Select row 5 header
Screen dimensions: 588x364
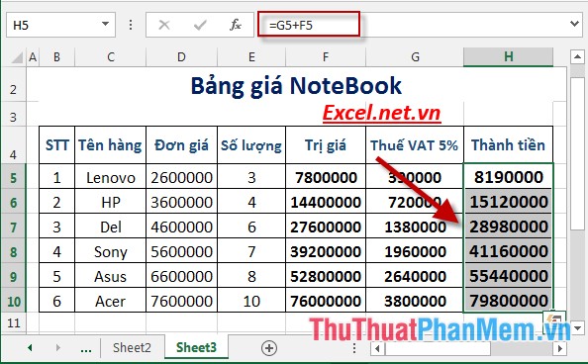pos(13,177)
